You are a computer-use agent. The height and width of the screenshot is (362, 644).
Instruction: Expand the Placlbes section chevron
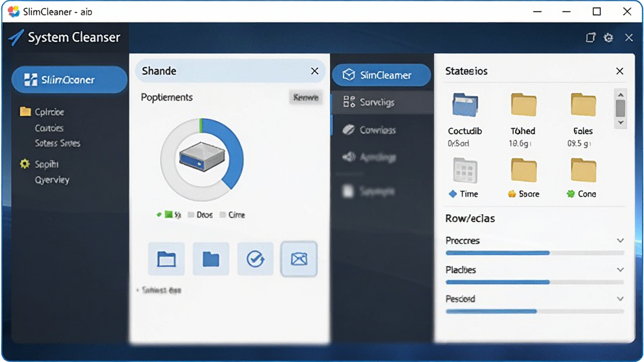pos(620,270)
